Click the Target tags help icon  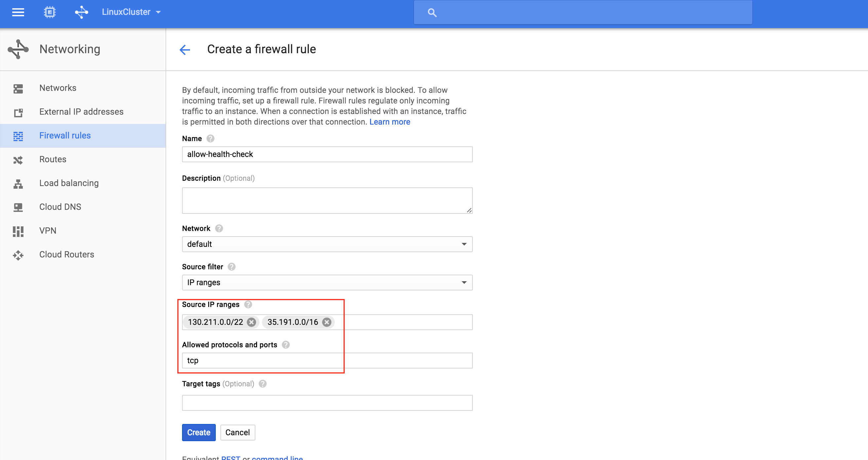pos(262,384)
